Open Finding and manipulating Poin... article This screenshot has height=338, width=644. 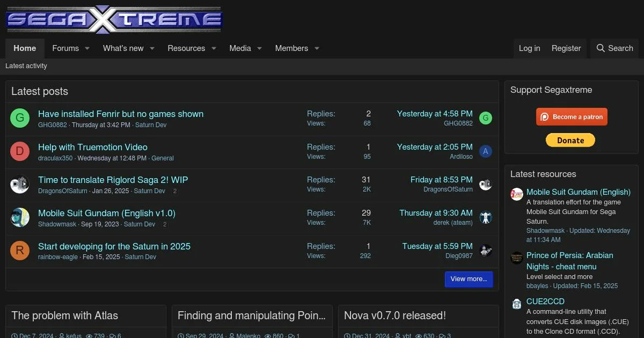(x=252, y=315)
